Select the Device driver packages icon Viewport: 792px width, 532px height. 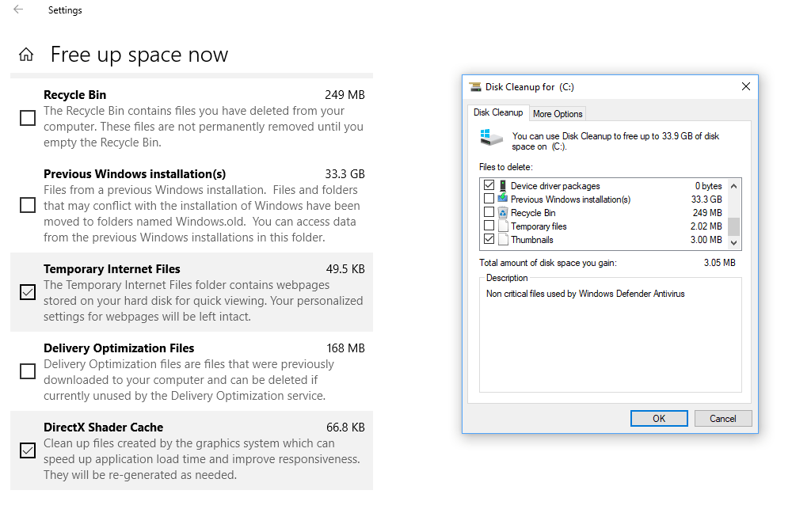503,186
